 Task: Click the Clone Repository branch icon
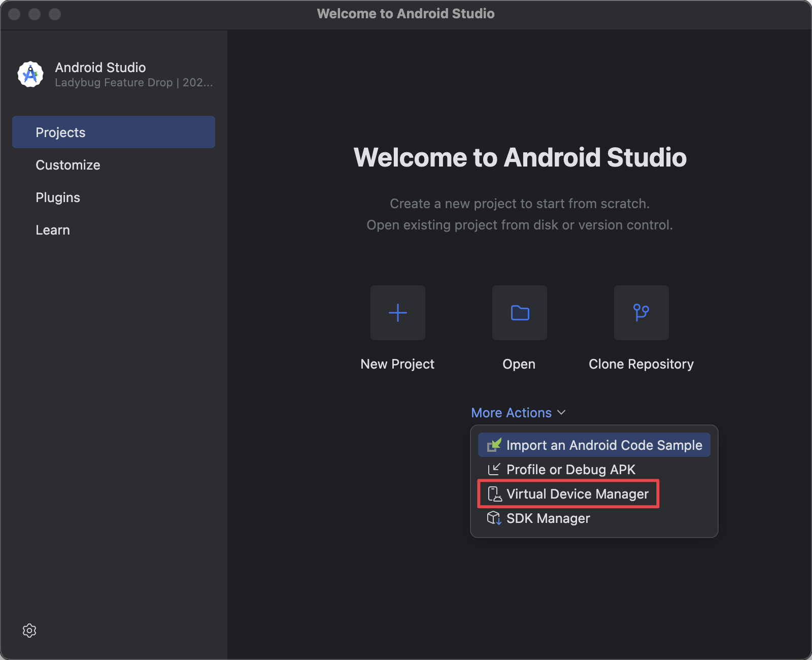641,313
